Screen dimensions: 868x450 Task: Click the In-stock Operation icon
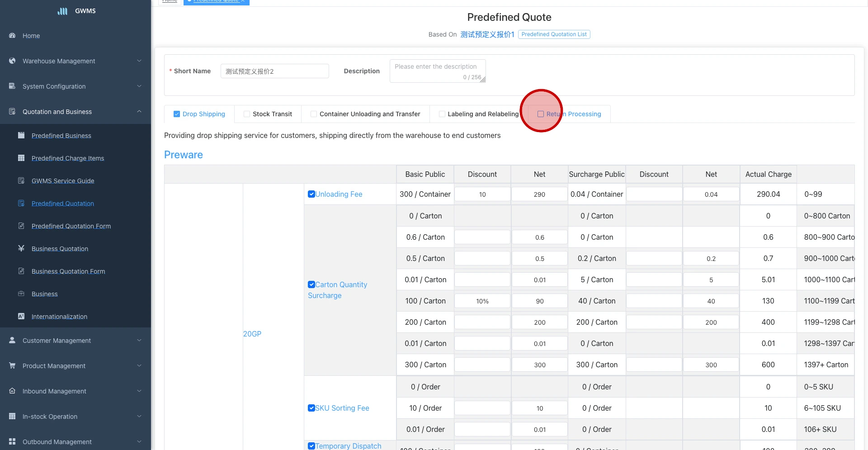coord(12,416)
